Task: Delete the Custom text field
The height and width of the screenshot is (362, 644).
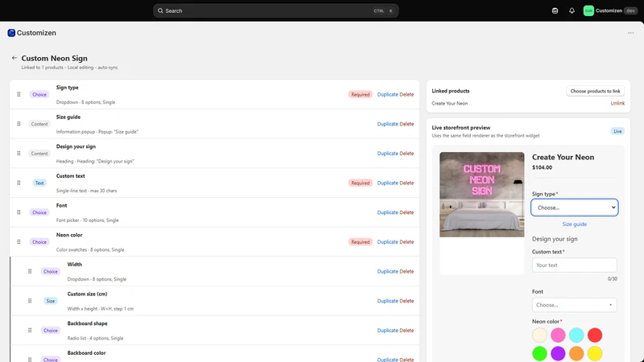Action: (407, 183)
